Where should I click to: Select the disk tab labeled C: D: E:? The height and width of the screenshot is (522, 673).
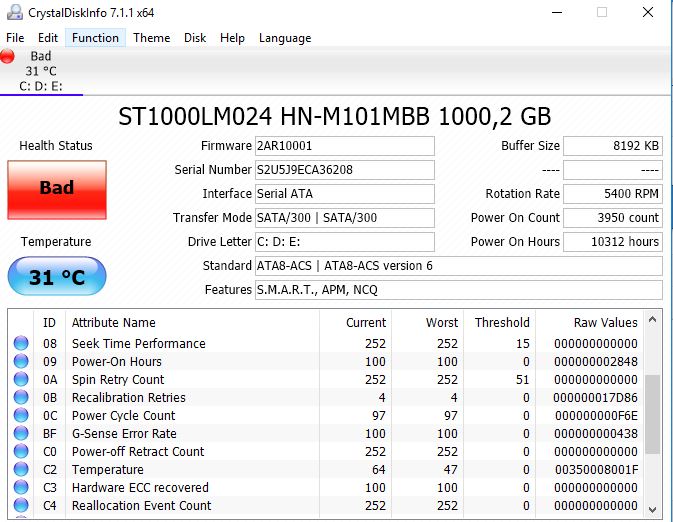pos(41,71)
